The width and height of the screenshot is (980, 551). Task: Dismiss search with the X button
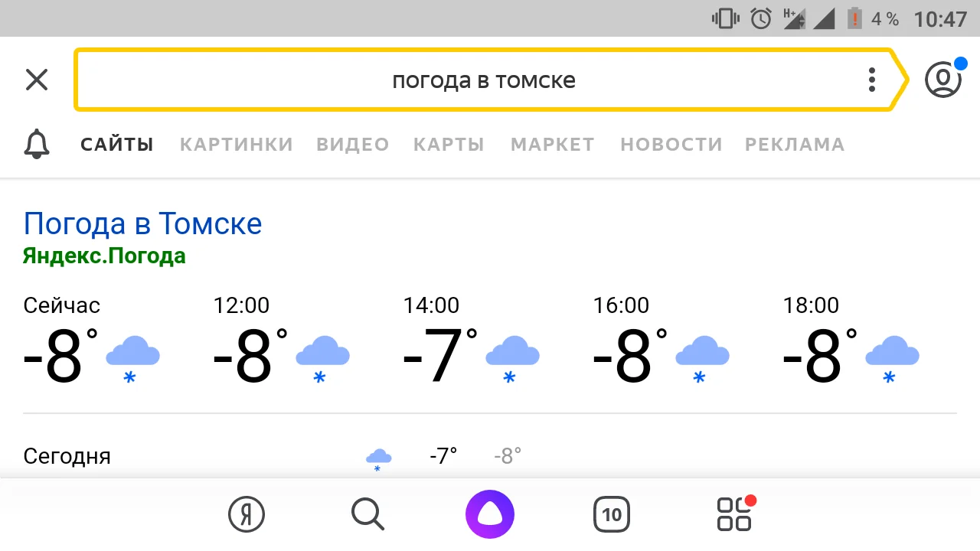[x=36, y=80]
